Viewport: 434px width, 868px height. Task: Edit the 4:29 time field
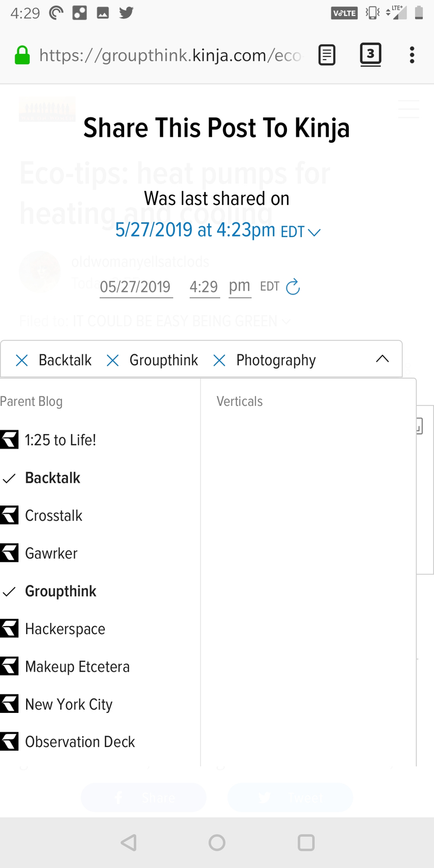[x=204, y=286]
